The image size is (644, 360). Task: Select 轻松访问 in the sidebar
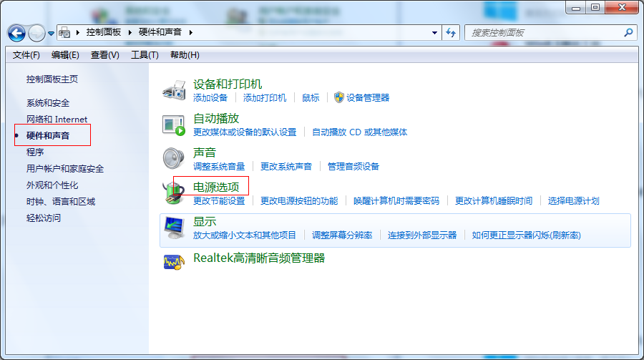[44, 218]
